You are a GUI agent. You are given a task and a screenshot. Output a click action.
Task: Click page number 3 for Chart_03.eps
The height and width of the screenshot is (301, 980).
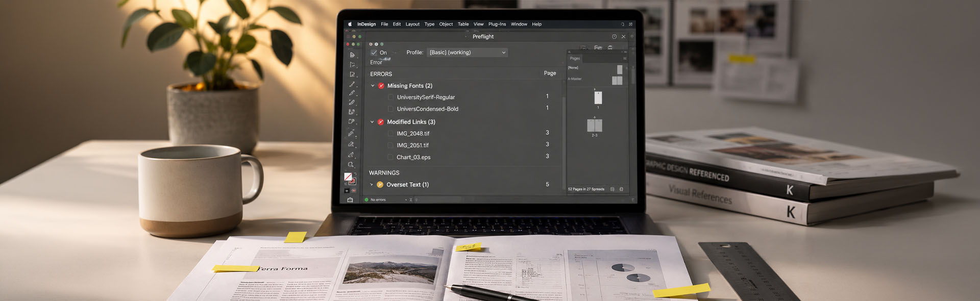tap(547, 156)
